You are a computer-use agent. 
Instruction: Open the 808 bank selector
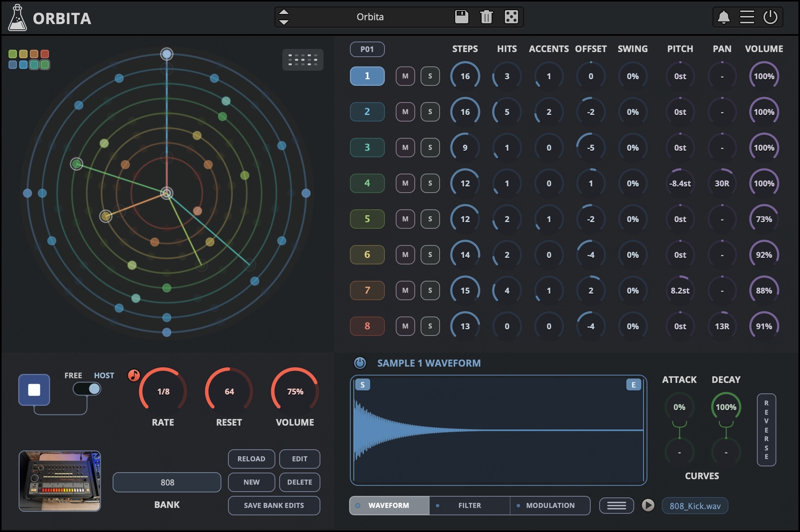click(x=167, y=482)
